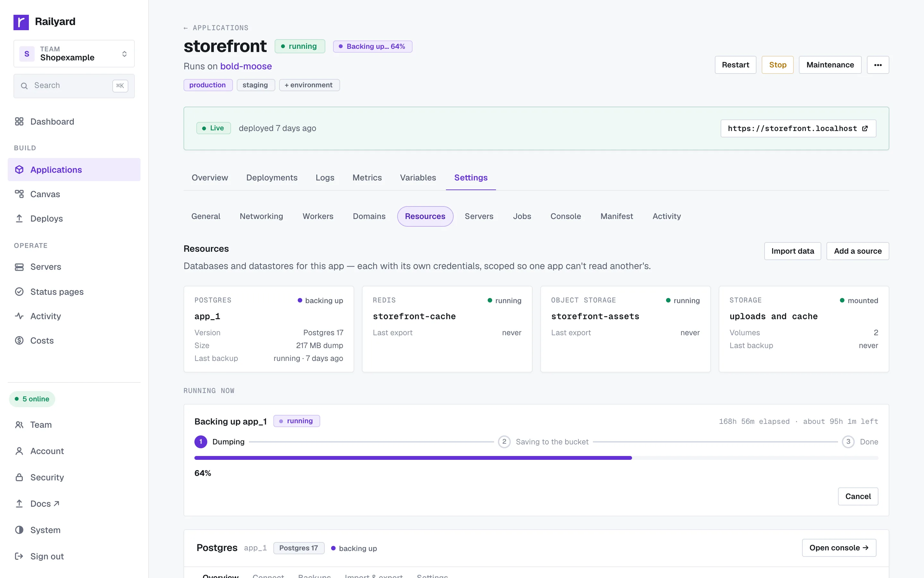The image size is (924, 578).
Task: Open console for Postgres app_1
Action: click(x=839, y=548)
